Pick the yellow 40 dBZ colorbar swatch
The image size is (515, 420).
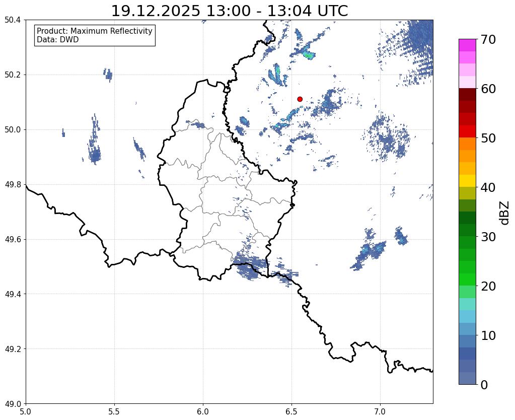pyautogui.click(x=467, y=181)
